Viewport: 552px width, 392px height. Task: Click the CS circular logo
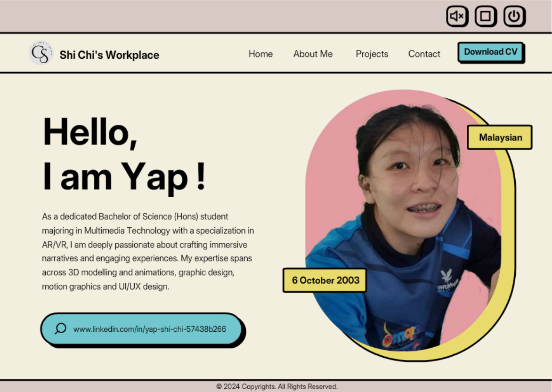pos(41,53)
